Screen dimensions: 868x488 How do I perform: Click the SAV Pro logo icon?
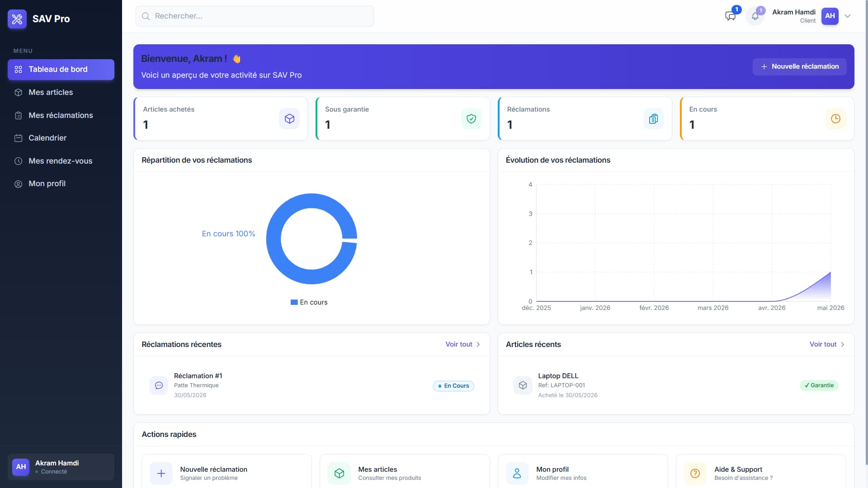pos(17,19)
